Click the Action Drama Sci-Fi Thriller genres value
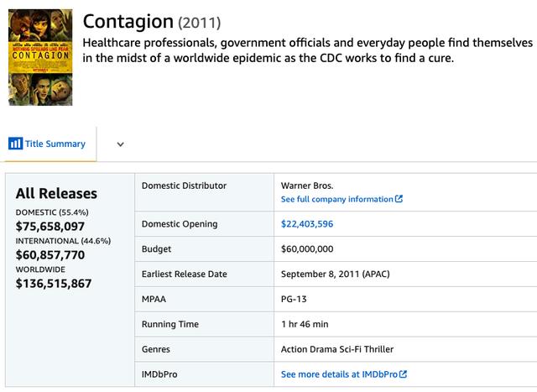 (x=337, y=349)
